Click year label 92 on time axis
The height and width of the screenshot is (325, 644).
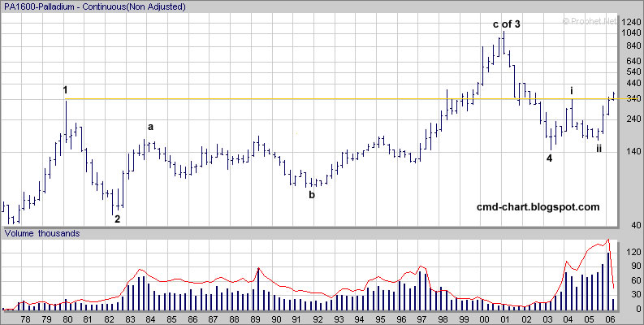coord(317,319)
